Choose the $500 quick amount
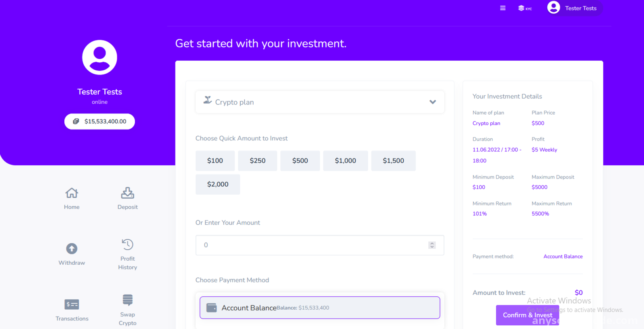Image resolution: width=644 pixels, height=329 pixels. [x=300, y=161]
